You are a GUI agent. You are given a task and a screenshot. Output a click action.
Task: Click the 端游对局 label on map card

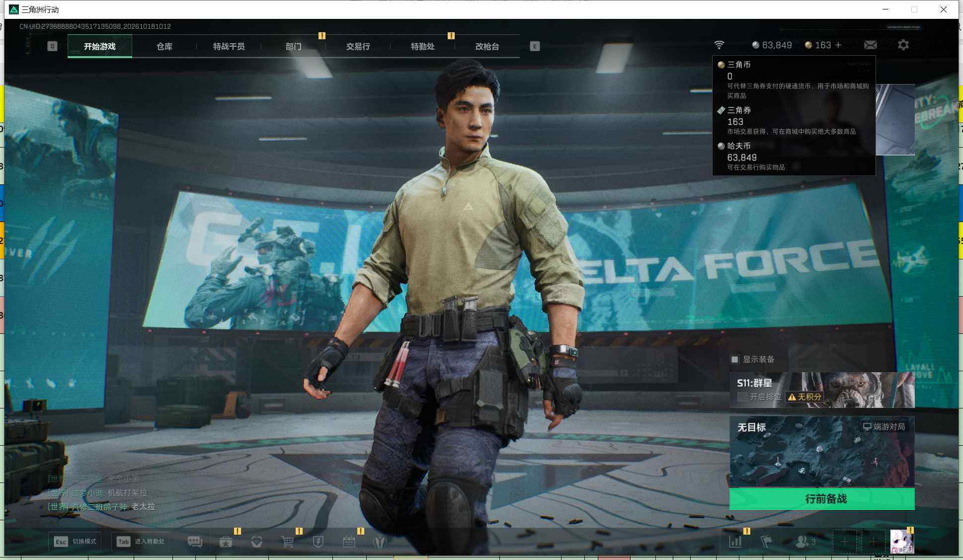884,427
